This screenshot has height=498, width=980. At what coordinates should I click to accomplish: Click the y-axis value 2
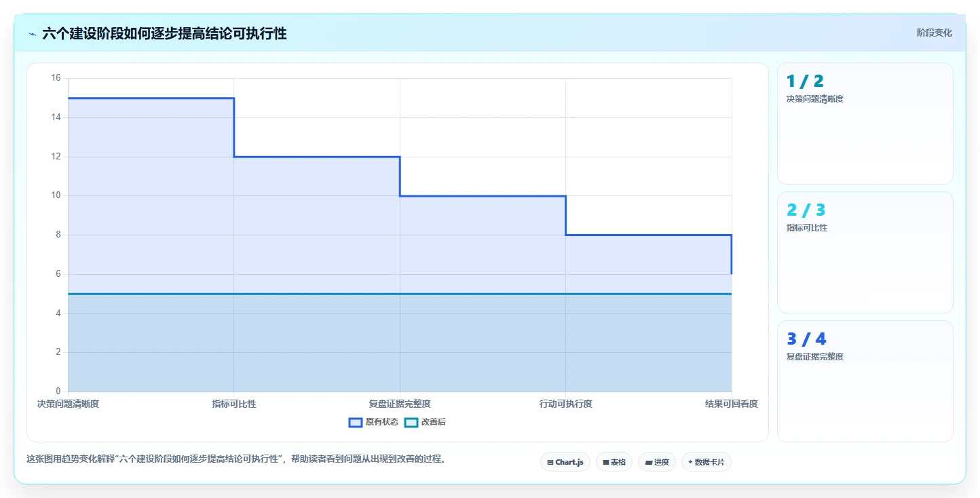[x=58, y=352]
